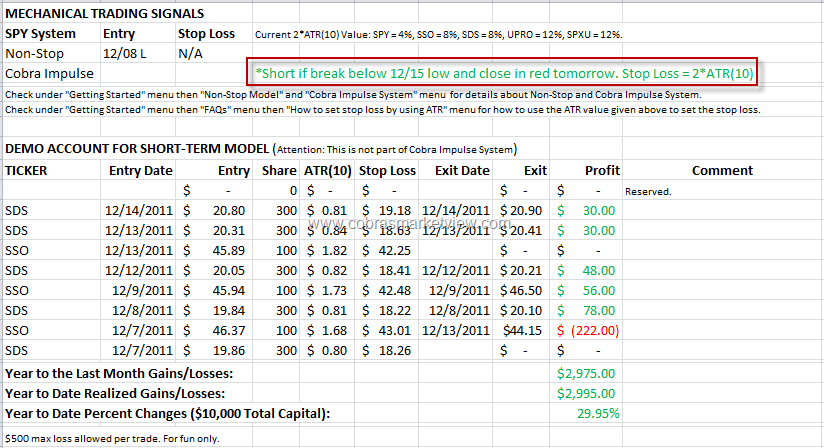
Task: Select the 29.95% percent cell
Action: [x=598, y=413]
